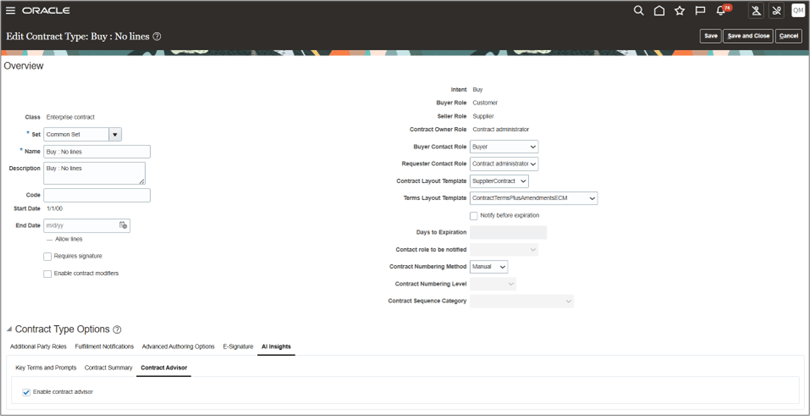Open Contract Numbering Level dropdown
This screenshot has width=810, height=416.
coord(493,284)
